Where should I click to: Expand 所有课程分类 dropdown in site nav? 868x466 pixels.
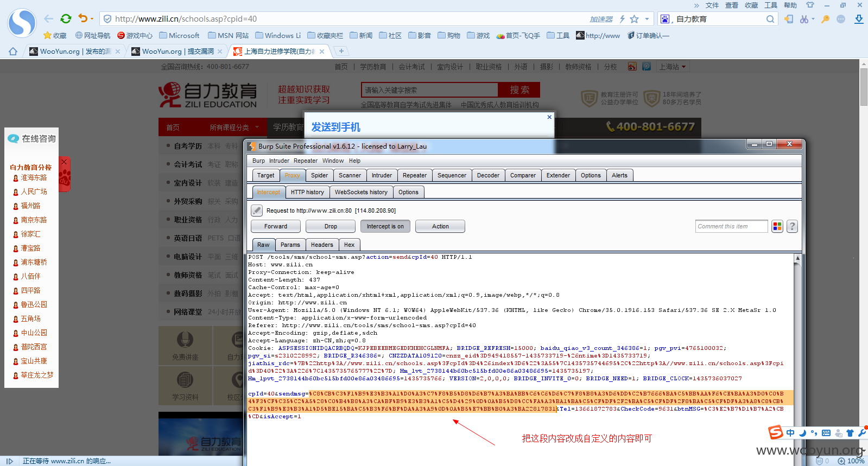click(235, 127)
